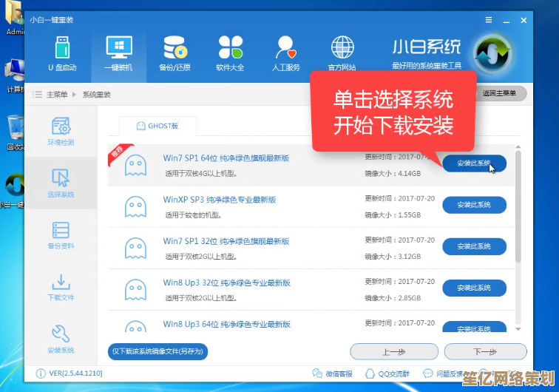Open 备份/还原 backup and restore

[x=175, y=53]
